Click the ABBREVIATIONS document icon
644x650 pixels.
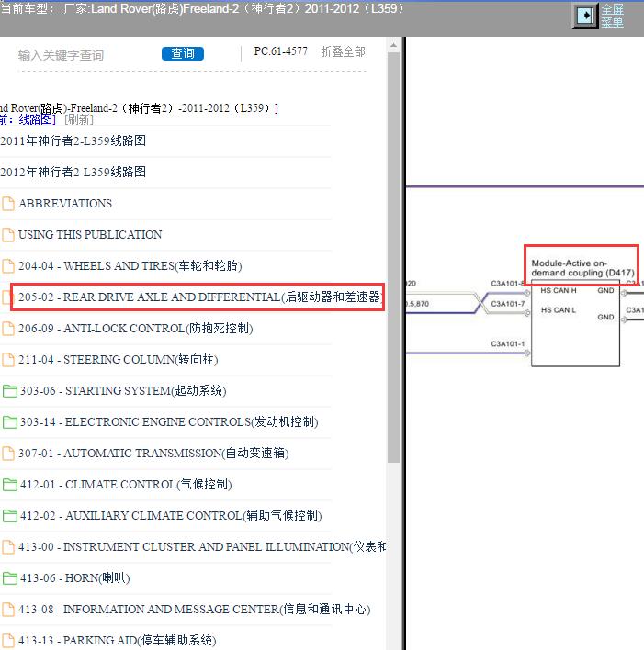[x=8, y=204]
